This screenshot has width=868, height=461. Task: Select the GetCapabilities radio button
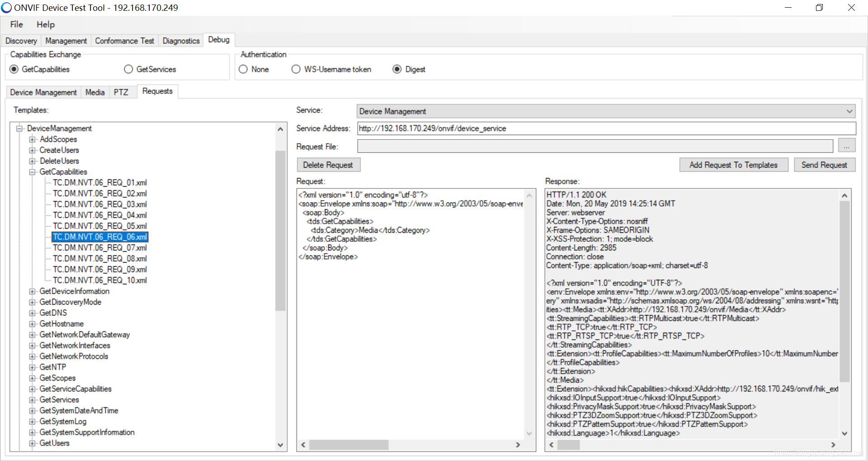coord(14,69)
